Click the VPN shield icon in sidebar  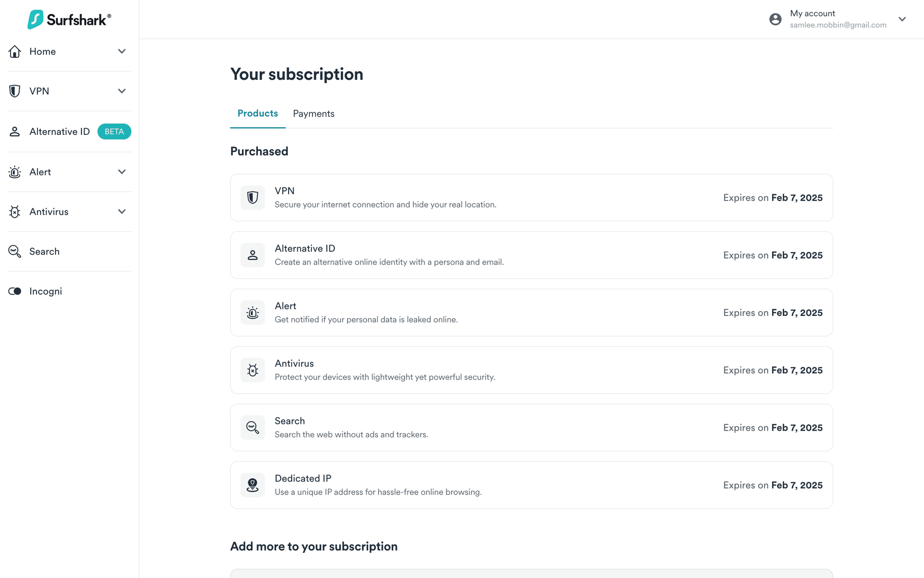click(x=15, y=91)
